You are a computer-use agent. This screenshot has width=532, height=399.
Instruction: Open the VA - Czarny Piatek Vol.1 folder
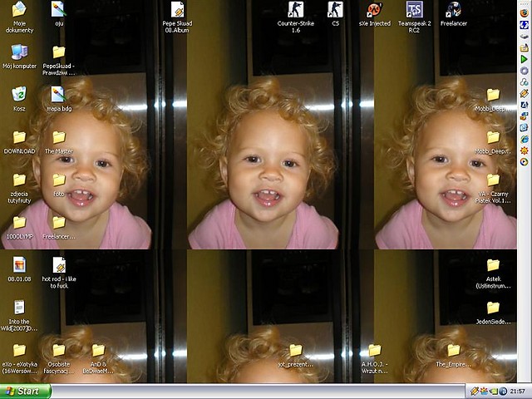point(493,188)
